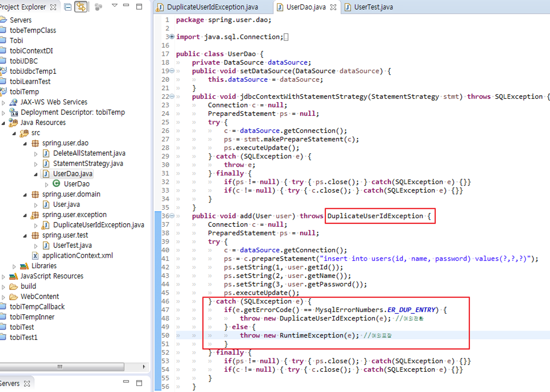The width and height of the screenshot is (550, 392).
Task: Select the UserDao.java editor tab
Action: click(x=306, y=7)
